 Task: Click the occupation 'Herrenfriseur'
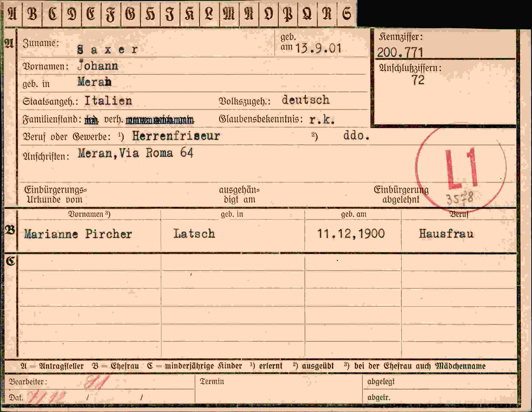click(x=176, y=136)
